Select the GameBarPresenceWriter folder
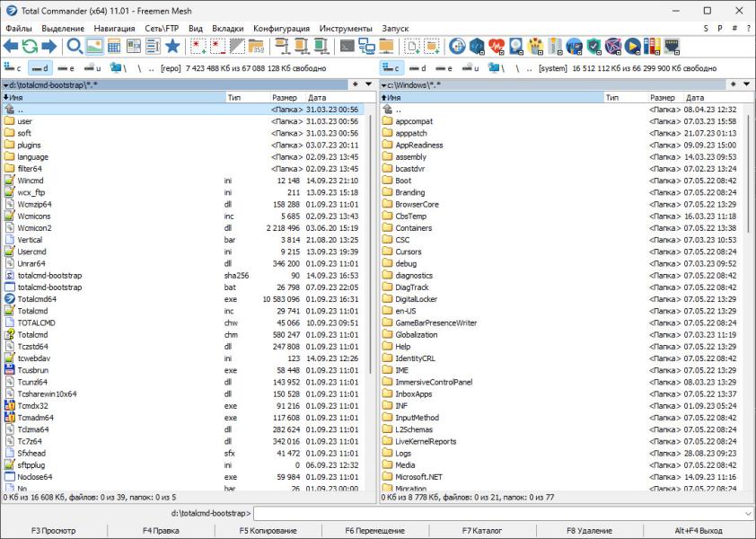756x539 pixels. (x=562, y=323)
